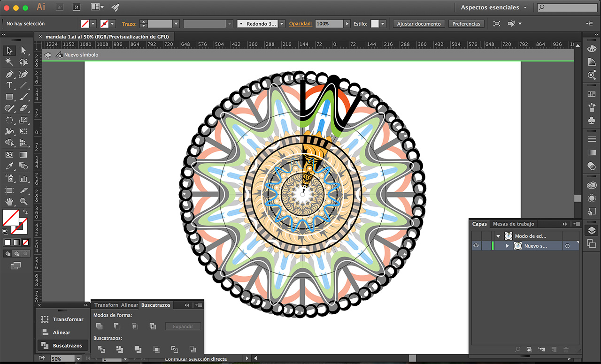Click the Minus Front shape mode icon

click(117, 326)
